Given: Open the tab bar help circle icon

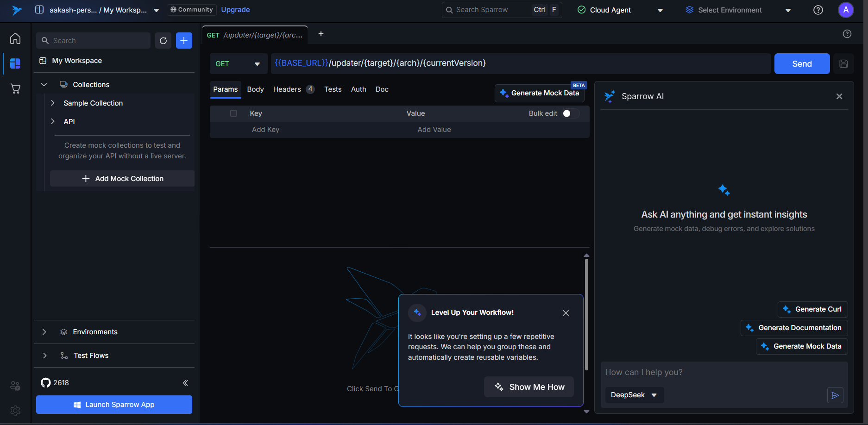Looking at the screenshot, I should click(847, 34).
